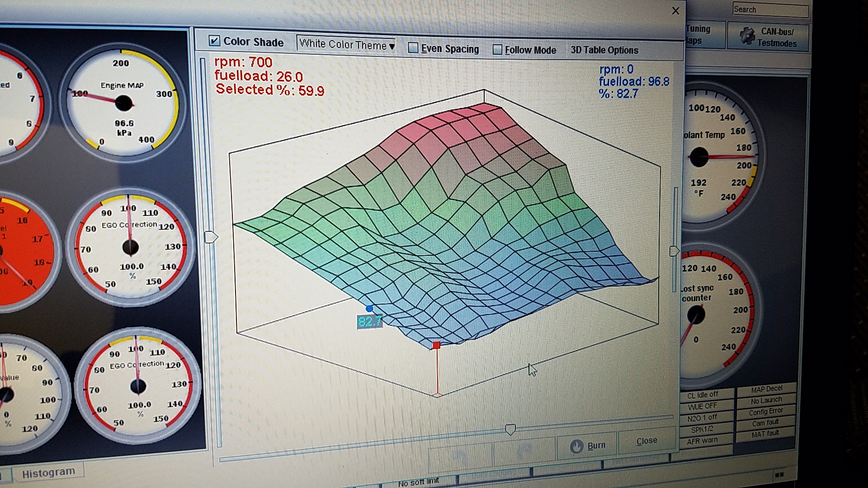Click into the Search field
This screenshot has width=868, height=488.
pyautogui.click(x=770, y=9)
